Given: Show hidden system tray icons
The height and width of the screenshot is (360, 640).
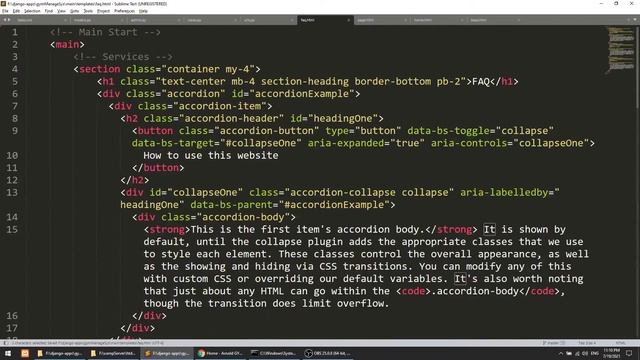Looking at the screenshot, I should pos(560,353).
